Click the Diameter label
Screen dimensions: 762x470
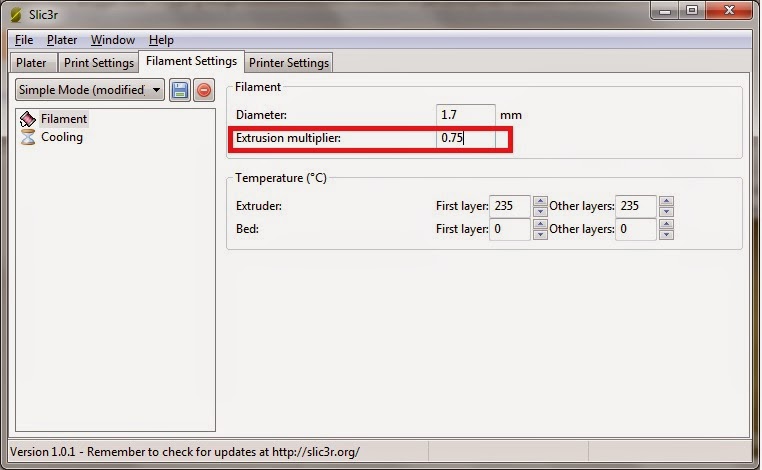pos(261,115)
